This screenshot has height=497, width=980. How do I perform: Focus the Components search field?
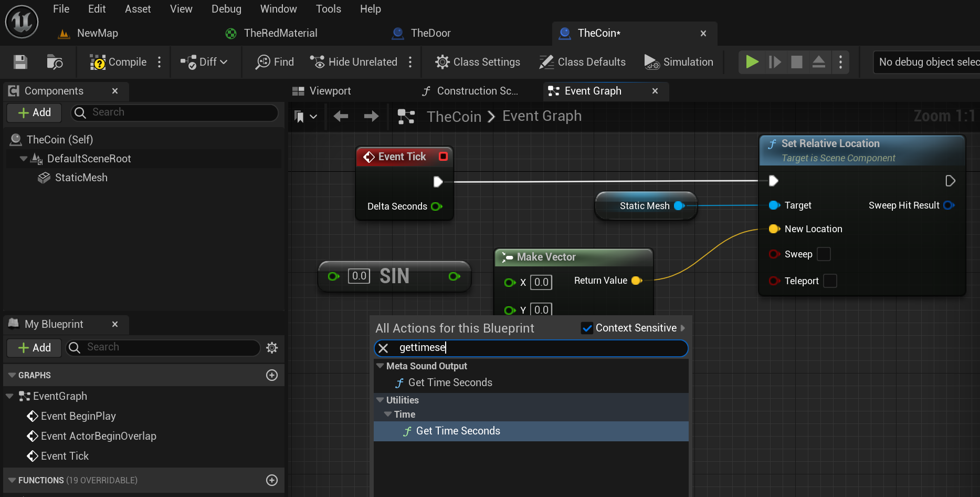174,112
